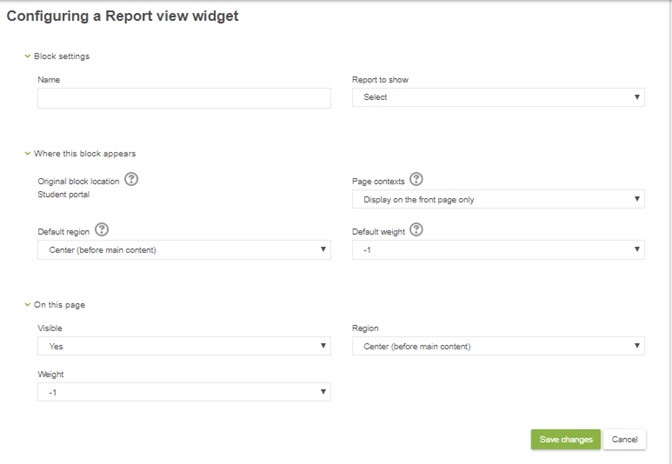Click the Block settings heading text
Screen dimensions: 672x464
[x=62, y=56]
